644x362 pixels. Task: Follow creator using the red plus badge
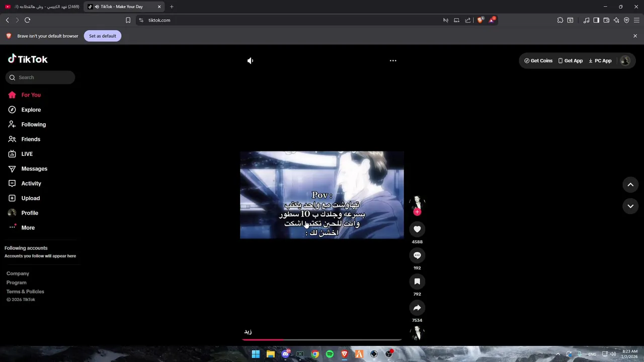(x=417, y=212)
